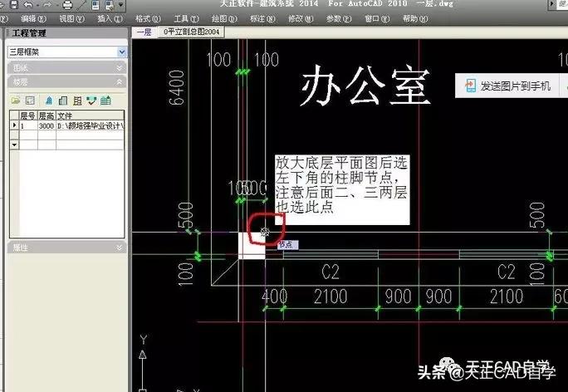The width and height of the screenshot is (568, 392).
Task: Open the 格式(O) menu
Action: click(148, 18)
